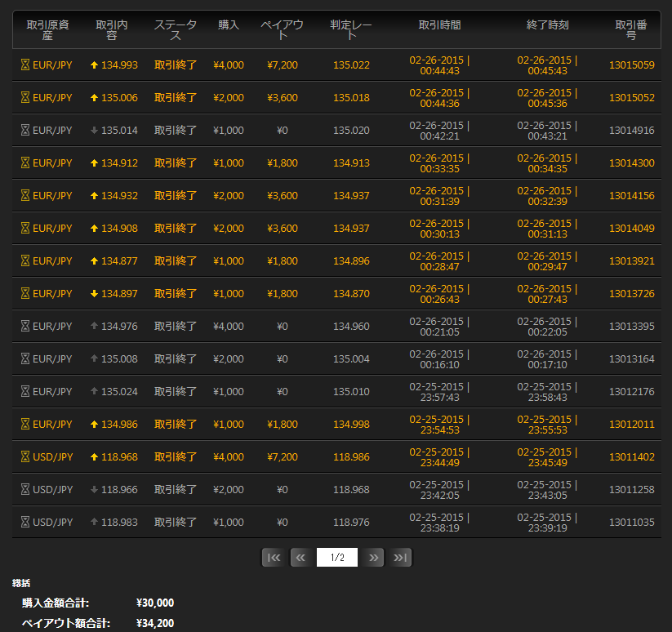This screenshot has height=632, width=672.
Task: Go to next page of trades
Action: point(373,558)
